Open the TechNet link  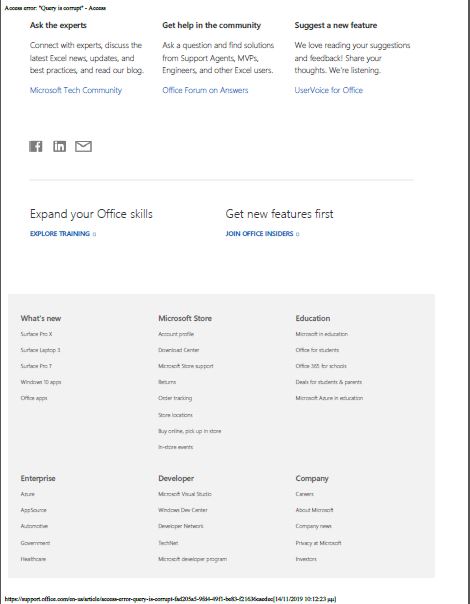tap(168, 543)
